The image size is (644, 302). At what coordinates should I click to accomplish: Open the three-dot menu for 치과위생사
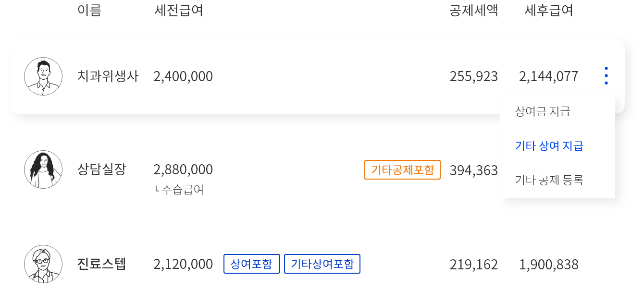[x=606, y=76]
